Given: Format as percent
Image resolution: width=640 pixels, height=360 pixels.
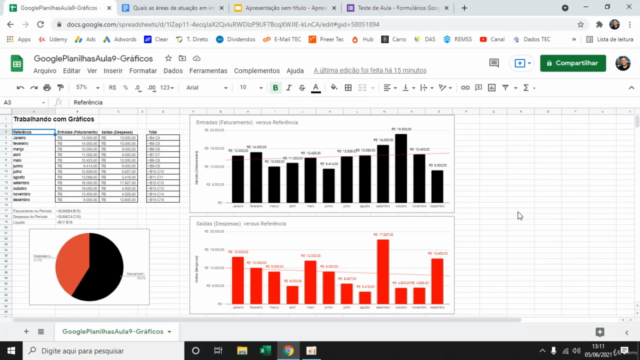Looking at the screenshot, I should 125,88.
